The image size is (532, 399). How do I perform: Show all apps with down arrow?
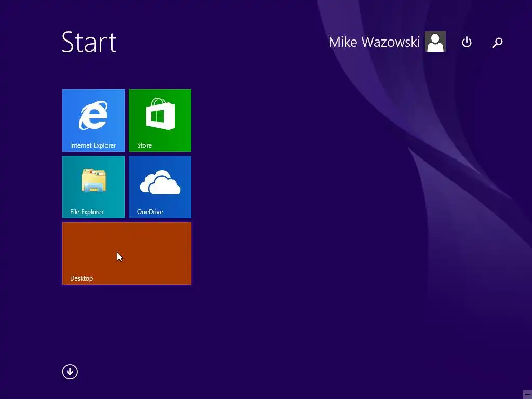click(x=70, y=371)
